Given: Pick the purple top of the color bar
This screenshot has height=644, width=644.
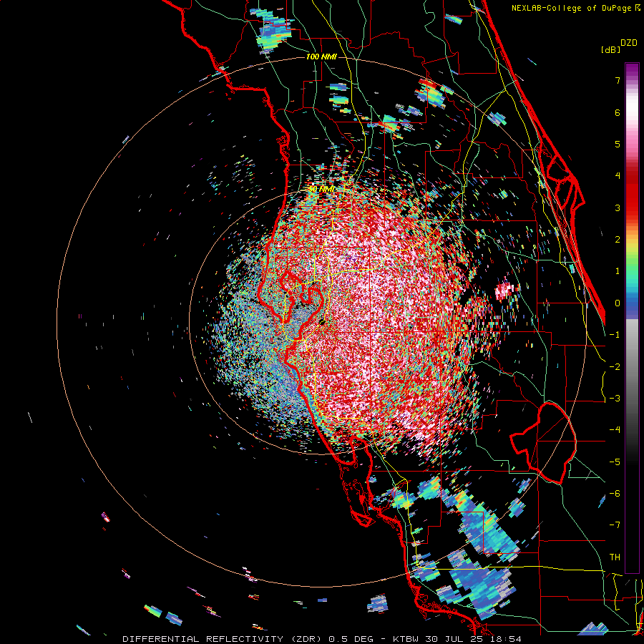Looking at the screenshot, I should click(632, 70).
